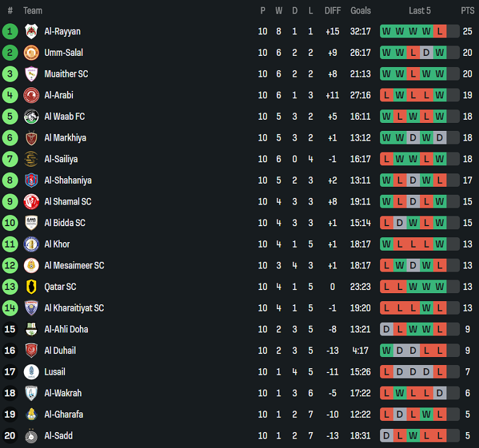Click Al-Sadd's oldest draw result box

[x=386, y=436]
